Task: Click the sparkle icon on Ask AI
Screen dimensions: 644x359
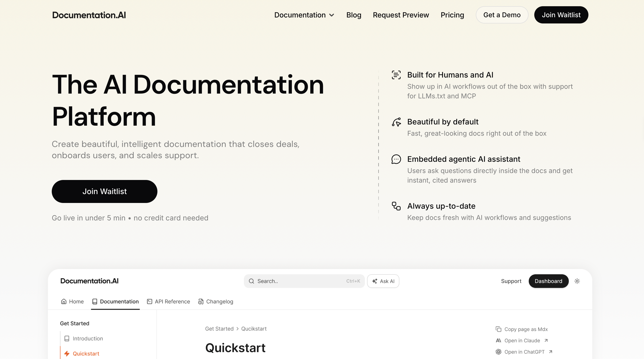Action: click(374, 281)
